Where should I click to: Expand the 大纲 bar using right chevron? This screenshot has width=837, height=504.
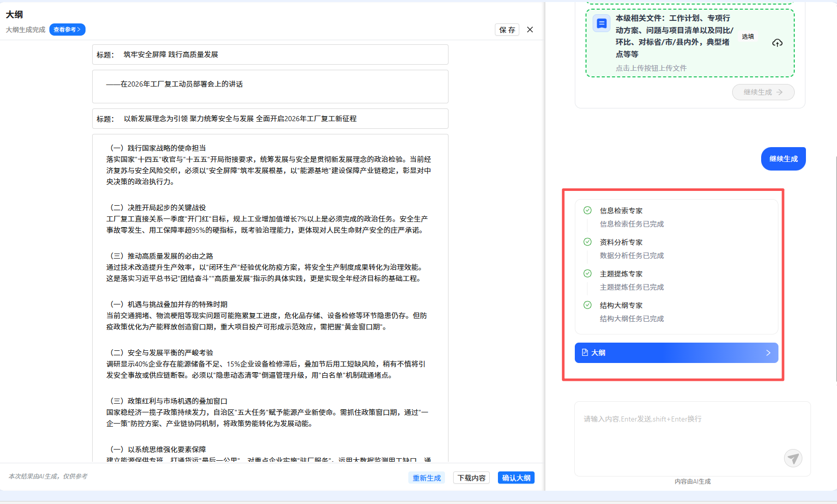(768, 353)
